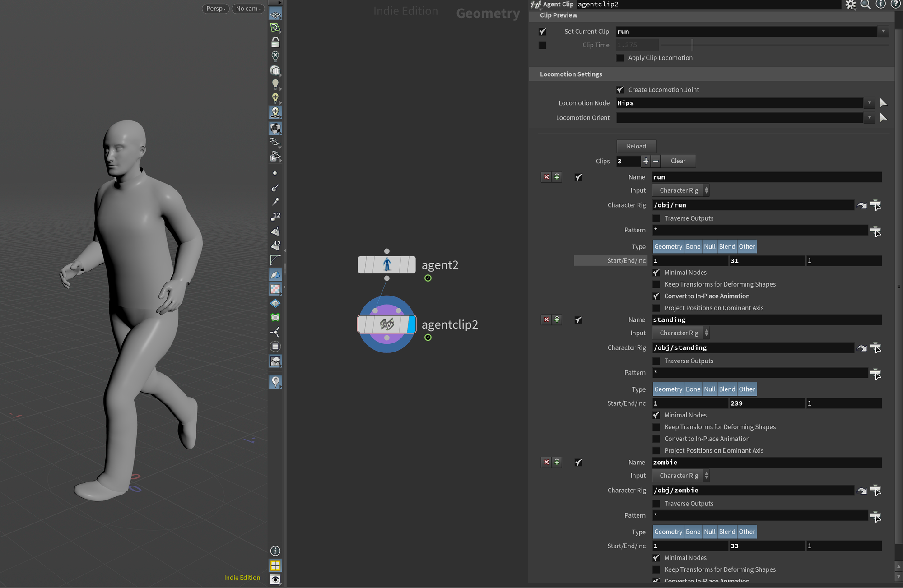Click the /obj/run jump-to-operator arrow
903x588 pixels.
[862, 205]
